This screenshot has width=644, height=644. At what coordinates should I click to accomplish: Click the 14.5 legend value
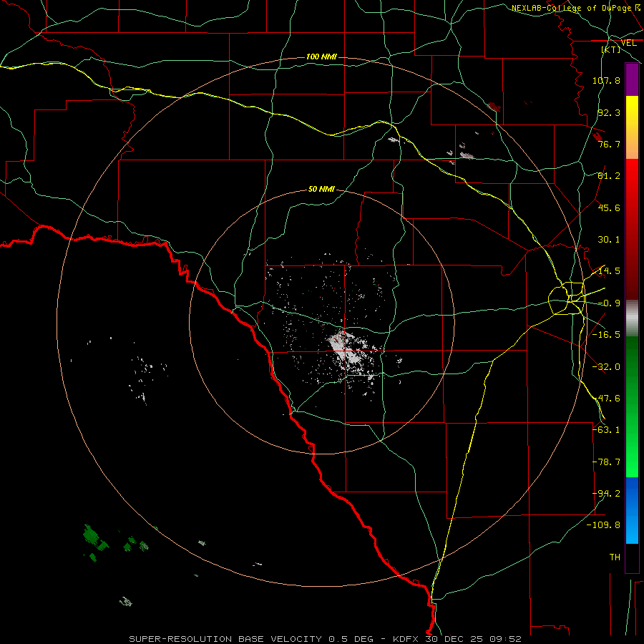pyautogui.click(x=609, y=271)
